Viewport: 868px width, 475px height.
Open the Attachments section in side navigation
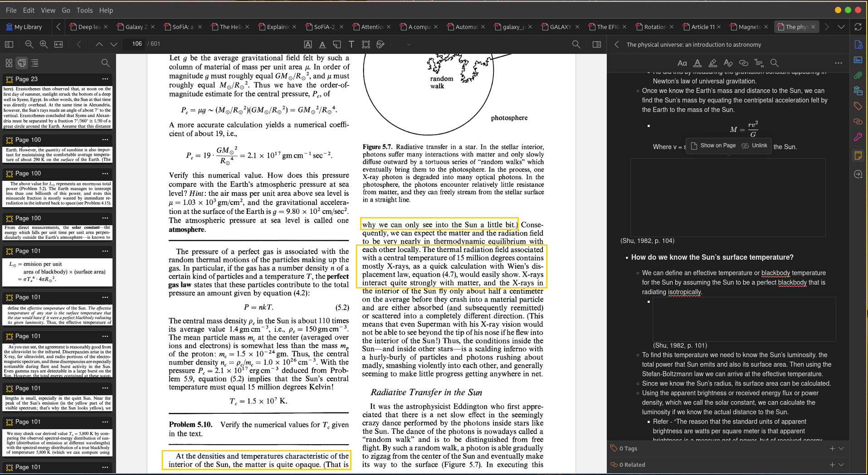click(x=858, y=75)
